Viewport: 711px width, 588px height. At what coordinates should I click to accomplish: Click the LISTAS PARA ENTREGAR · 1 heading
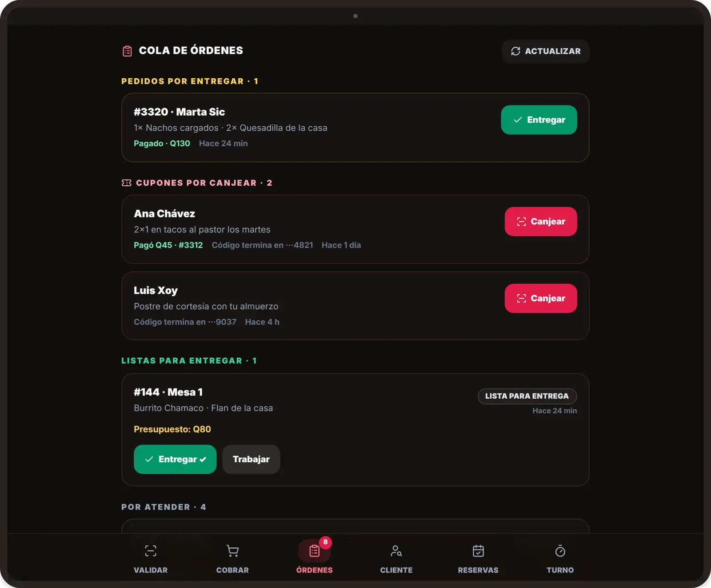pos(189,360)
